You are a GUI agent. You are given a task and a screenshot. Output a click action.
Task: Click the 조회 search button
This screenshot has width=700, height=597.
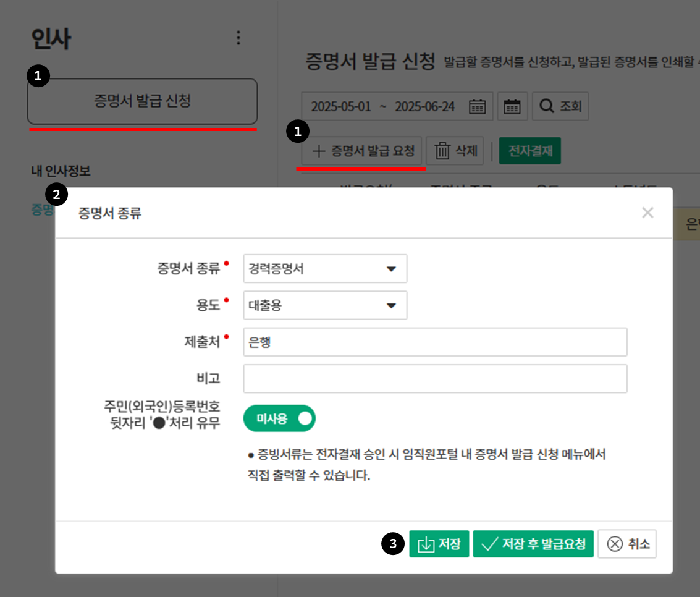coord(560,106)
